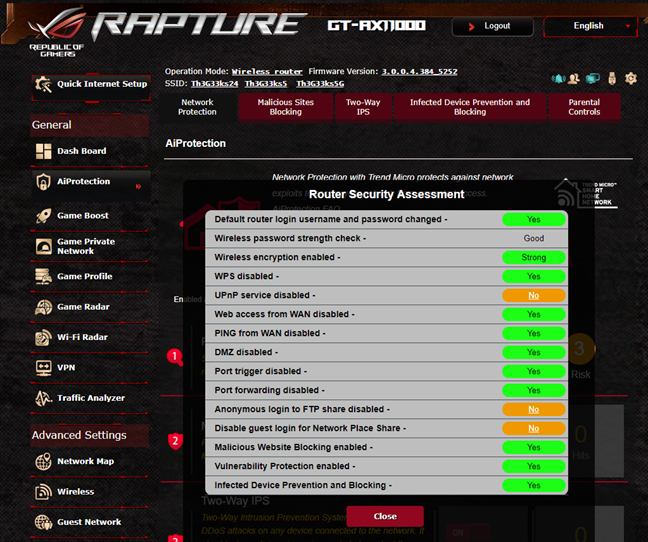
Task: Click SSID link Th3G33ks24
Action: tap(214, 84)
